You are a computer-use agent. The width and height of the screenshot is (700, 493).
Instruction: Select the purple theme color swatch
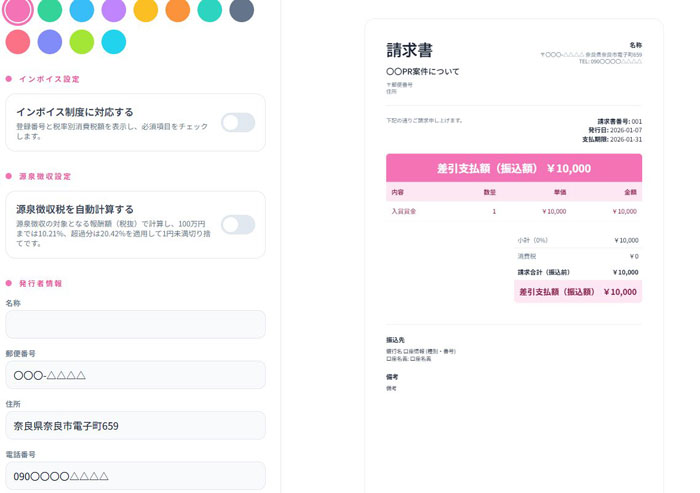point(114,10)
